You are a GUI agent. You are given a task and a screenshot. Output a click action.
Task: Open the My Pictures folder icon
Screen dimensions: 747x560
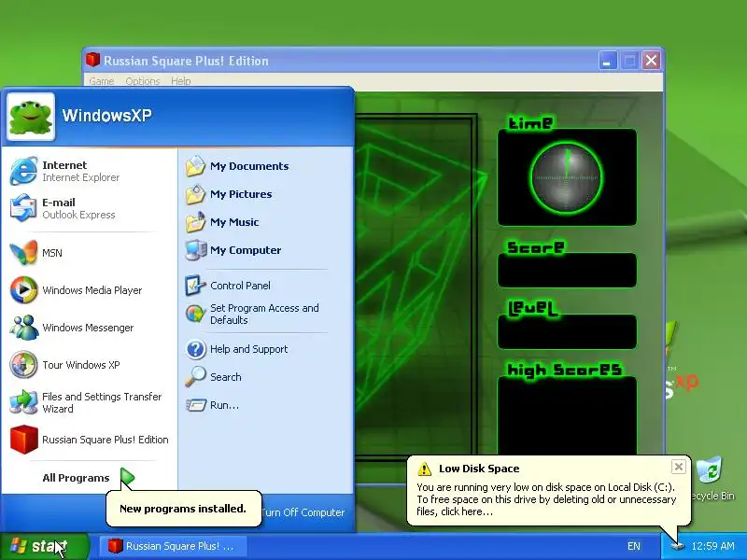[195, 194]
